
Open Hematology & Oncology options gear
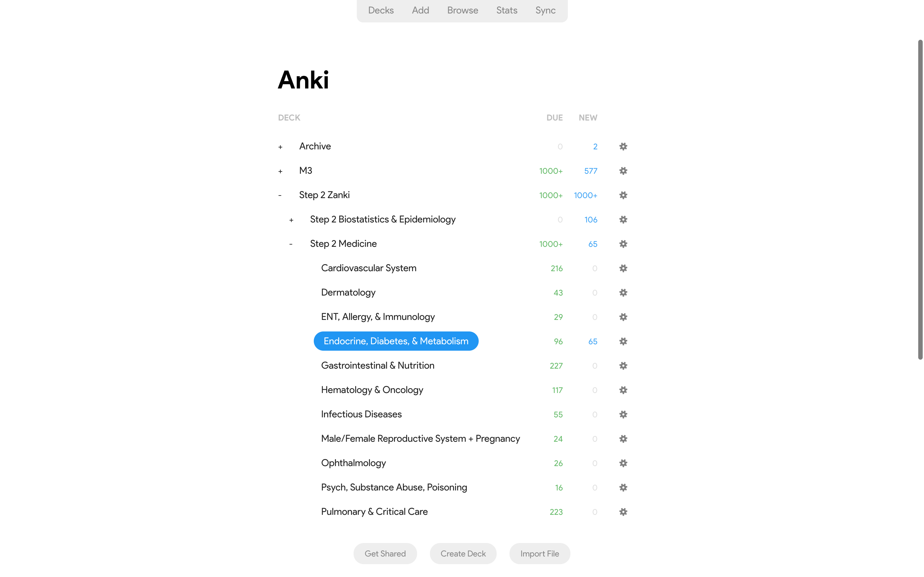(623, 390)
